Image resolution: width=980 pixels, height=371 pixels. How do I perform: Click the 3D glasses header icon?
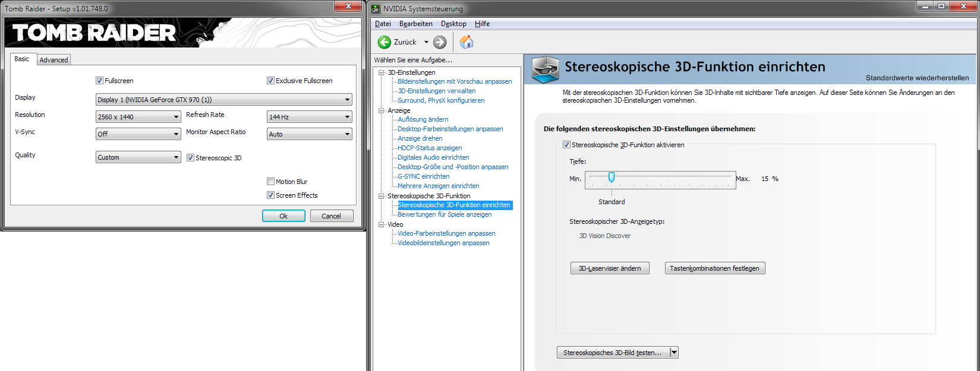point(545,69)
